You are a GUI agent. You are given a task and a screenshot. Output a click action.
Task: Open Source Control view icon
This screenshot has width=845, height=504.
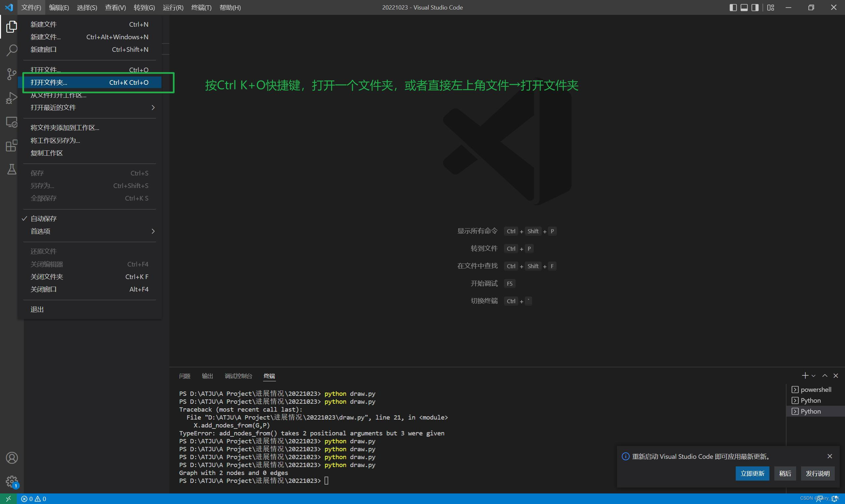pyautogui.click(x=12, y=74)
